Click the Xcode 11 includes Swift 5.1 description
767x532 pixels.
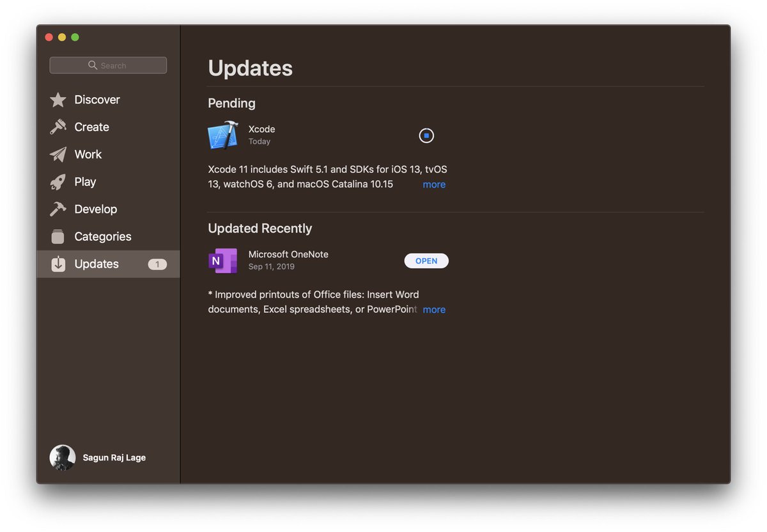click(327, 177)
